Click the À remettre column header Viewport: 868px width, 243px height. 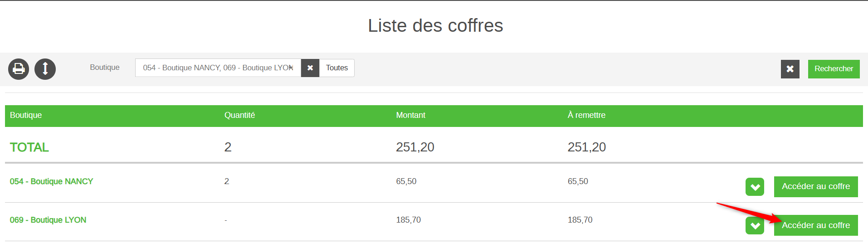[586, 115]
